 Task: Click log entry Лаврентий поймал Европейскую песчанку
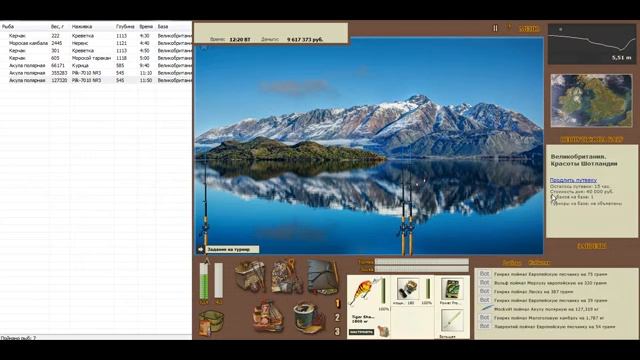click(x=554, y=327)
